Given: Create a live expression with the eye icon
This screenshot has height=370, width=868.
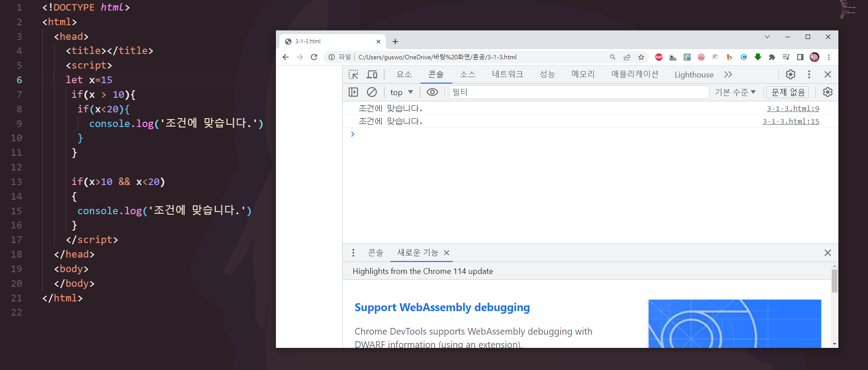Looking at the screenshot, I should (x=432, y=92).
